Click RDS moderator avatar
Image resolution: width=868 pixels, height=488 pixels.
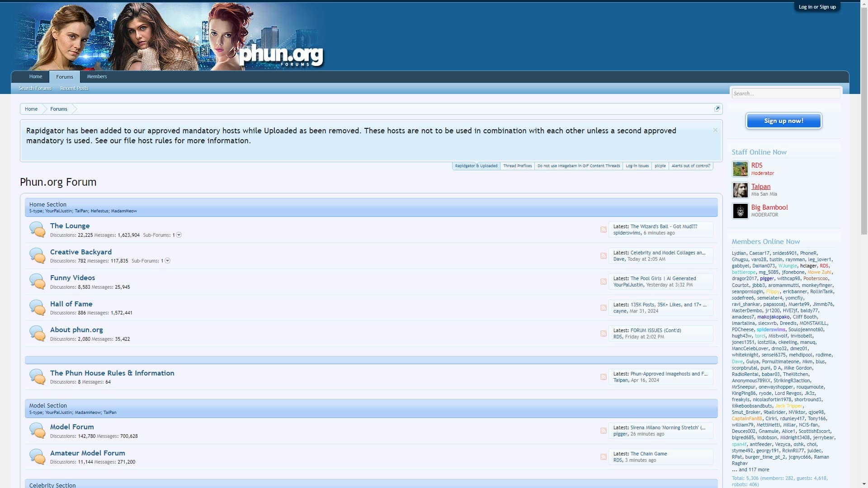[x=740, y=169]
